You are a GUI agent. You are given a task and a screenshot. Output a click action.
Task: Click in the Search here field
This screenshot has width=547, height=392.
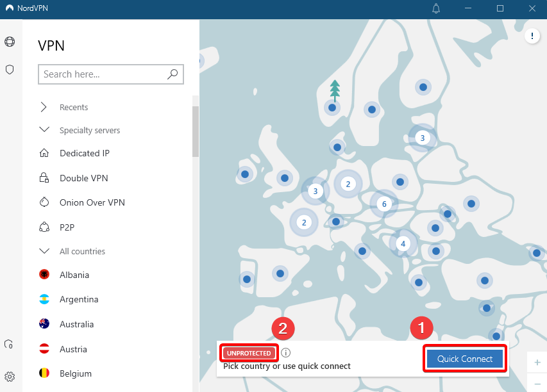tap(101, 74)
